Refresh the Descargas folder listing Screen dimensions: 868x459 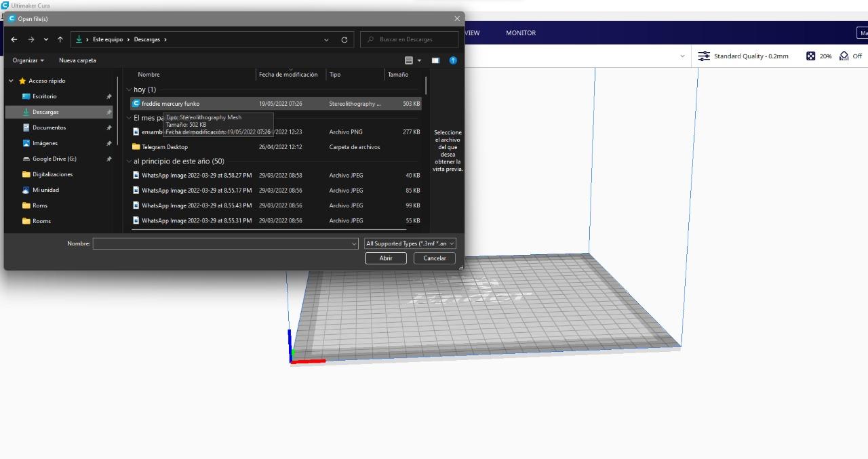coord(344,39)
